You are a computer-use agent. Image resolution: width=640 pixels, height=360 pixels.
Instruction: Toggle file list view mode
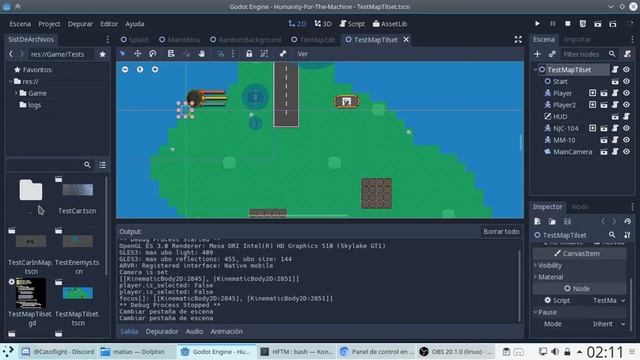pyautogui.click(x=102, y=165)
